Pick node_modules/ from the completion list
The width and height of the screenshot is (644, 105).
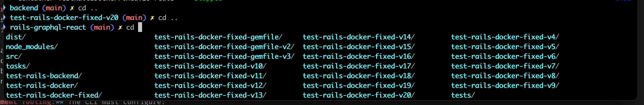32,47
